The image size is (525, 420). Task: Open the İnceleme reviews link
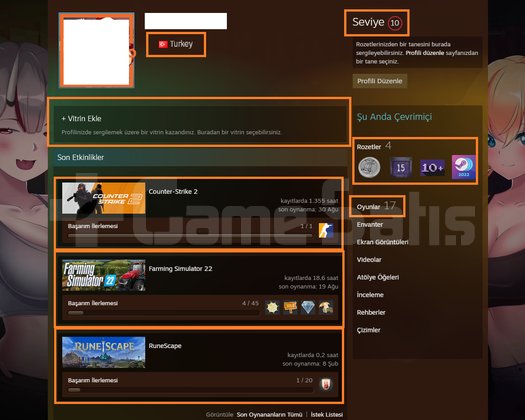point(370,295)
